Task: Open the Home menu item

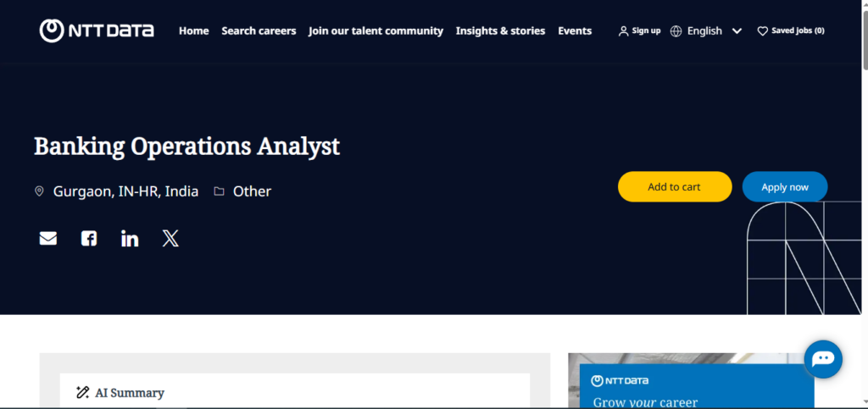Action: point(194,31)
